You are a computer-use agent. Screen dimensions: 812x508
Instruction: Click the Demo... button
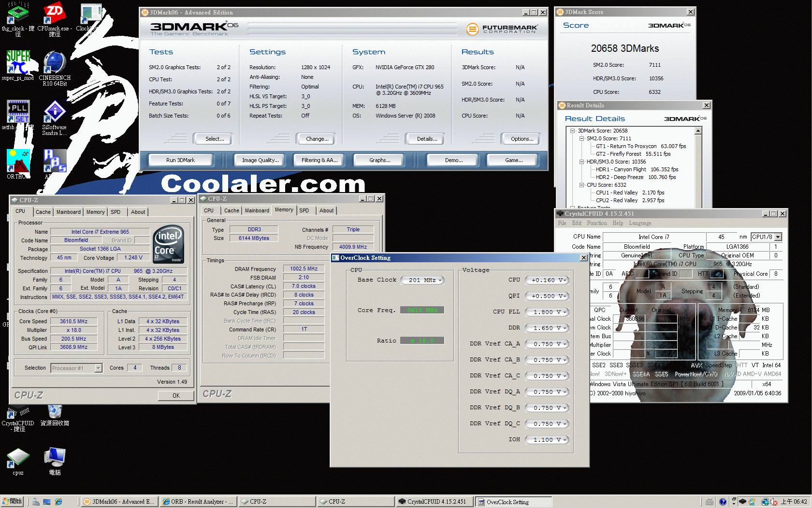coord(454,160)
